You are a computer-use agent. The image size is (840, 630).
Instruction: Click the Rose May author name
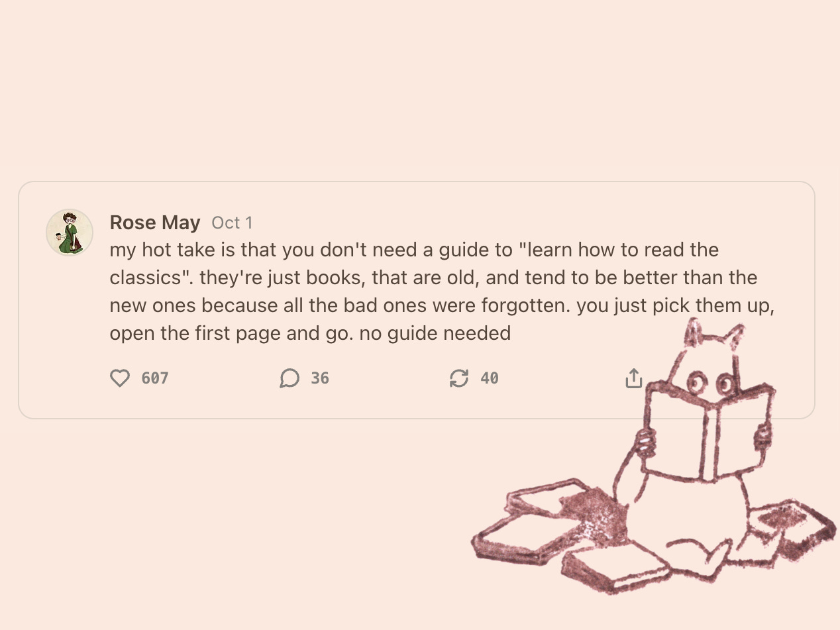(x=155, y=223)
